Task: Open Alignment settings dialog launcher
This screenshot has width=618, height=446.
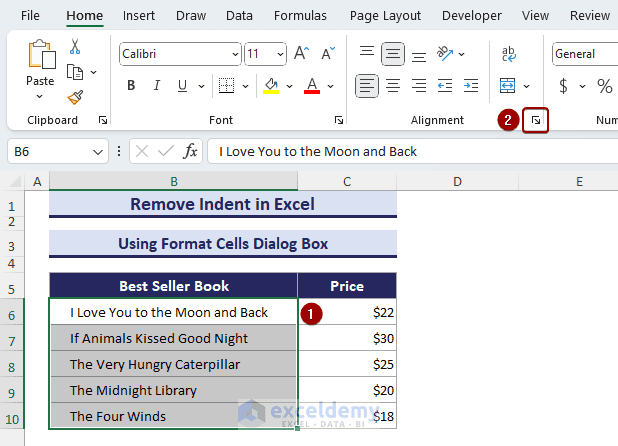Action: pyautogui.click(x=536, y=120)
